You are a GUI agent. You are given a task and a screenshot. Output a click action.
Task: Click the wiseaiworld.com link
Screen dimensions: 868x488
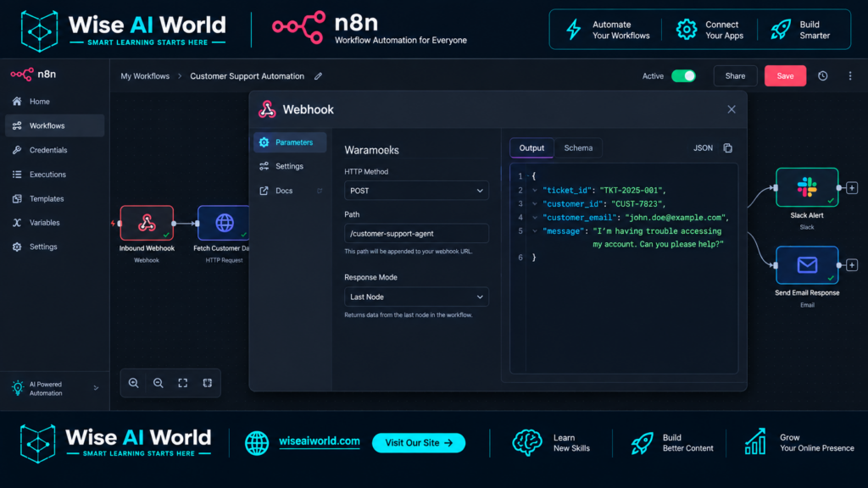pos(320,441)
